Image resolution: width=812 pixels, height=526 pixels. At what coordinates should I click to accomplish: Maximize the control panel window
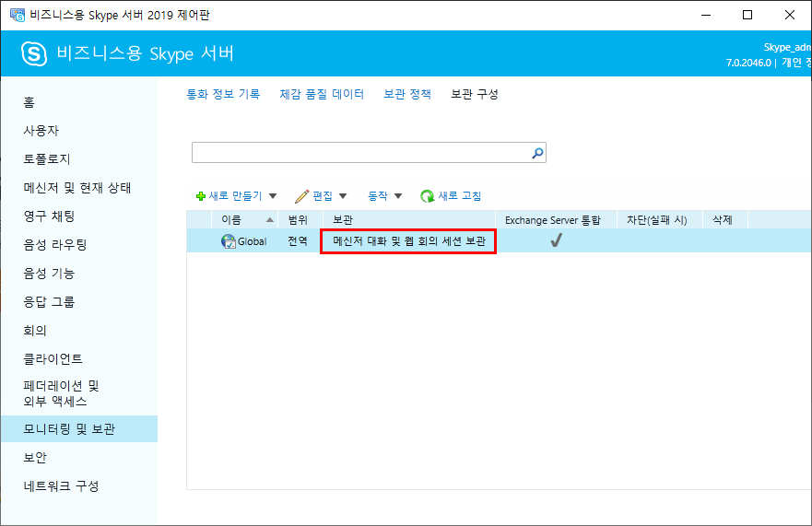747,15
